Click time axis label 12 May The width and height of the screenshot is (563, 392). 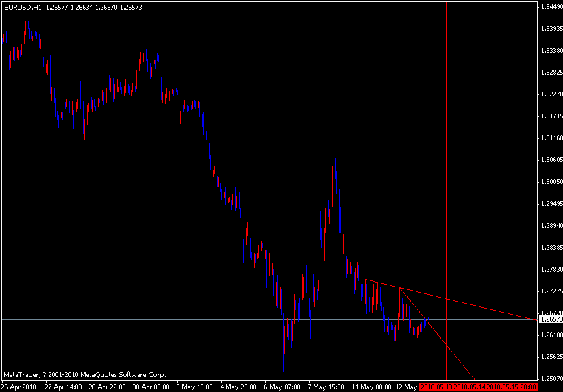(406, 387)
